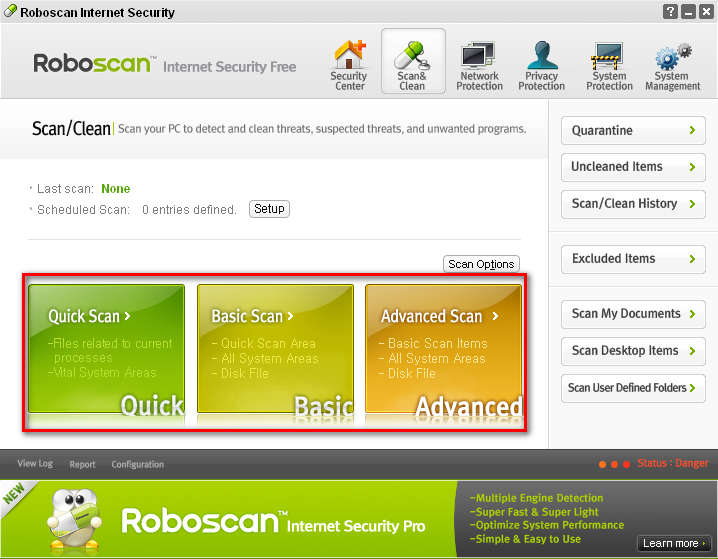Open Scan/Clean History
718x559 pixels.
pyautogui.click(x=633, y=204)
